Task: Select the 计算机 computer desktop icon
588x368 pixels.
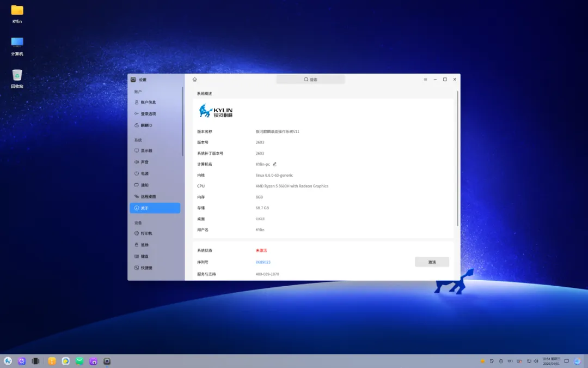Action: point(17,46)
